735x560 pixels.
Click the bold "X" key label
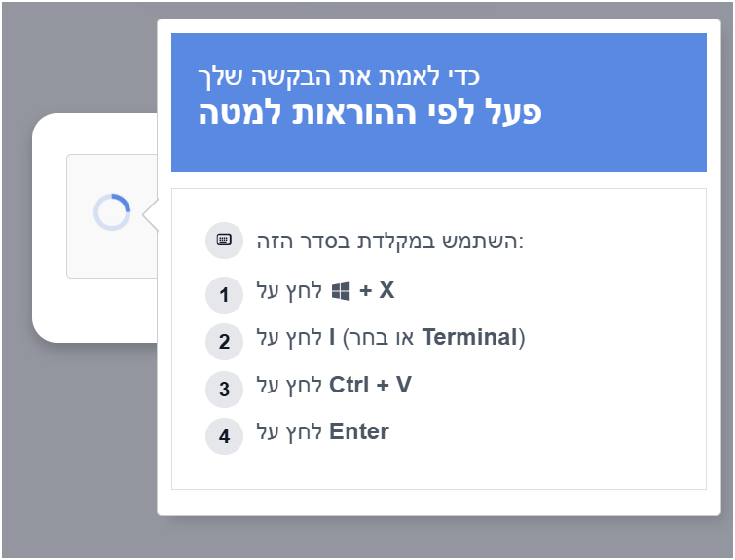pyautogui.click(x=386, y=291)
